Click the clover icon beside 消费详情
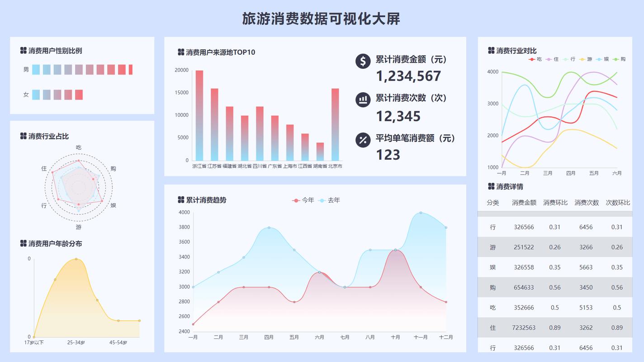Viewport: 644px width, 362px height. (x=491, y=186)
